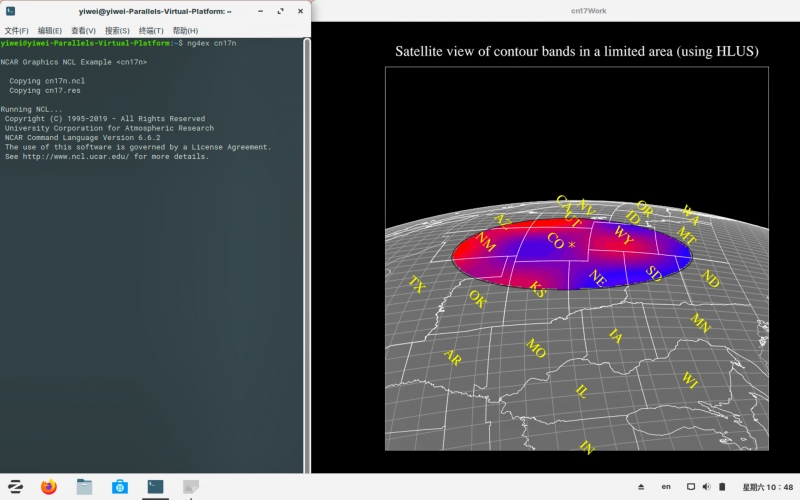Expand the 查看(V) menu
The height and width of the screenshot is (500, 800).
[x=83, y=30]
